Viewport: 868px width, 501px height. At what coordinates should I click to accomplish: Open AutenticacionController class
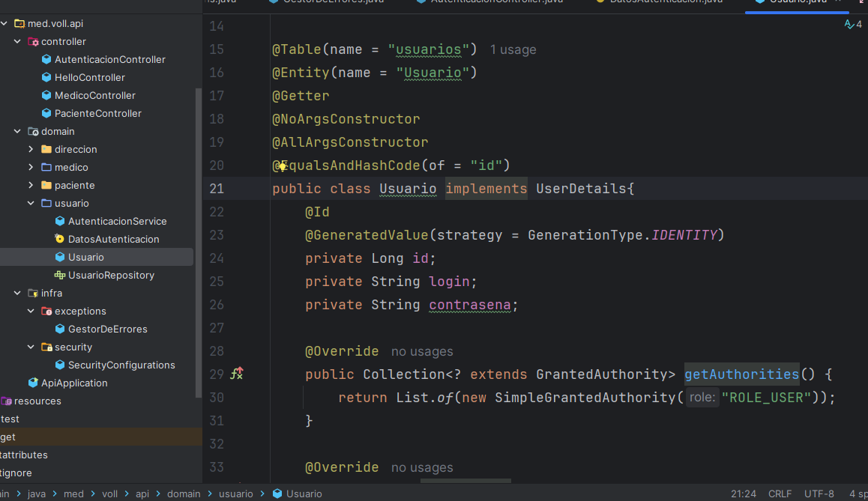(x=109, y=60)
